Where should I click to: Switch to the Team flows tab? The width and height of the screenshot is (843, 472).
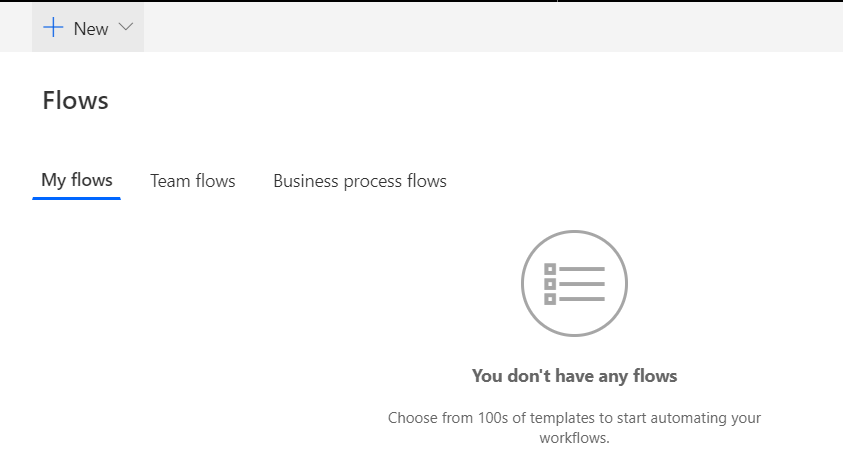[192, 181]
